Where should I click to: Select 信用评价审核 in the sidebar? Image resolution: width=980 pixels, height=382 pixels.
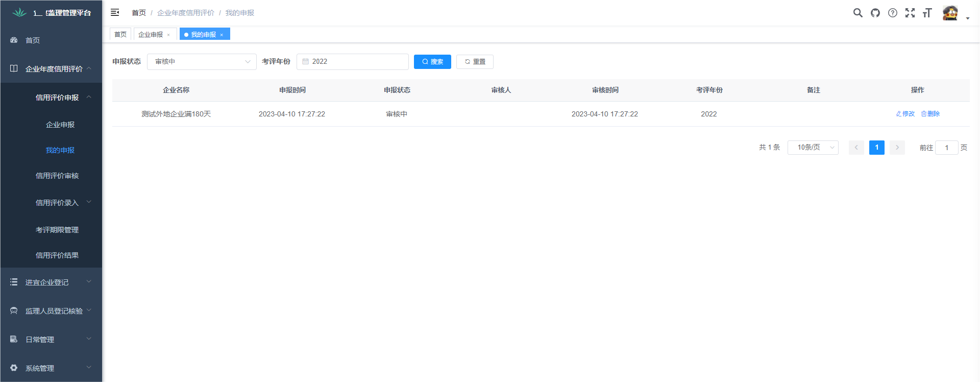57,176
